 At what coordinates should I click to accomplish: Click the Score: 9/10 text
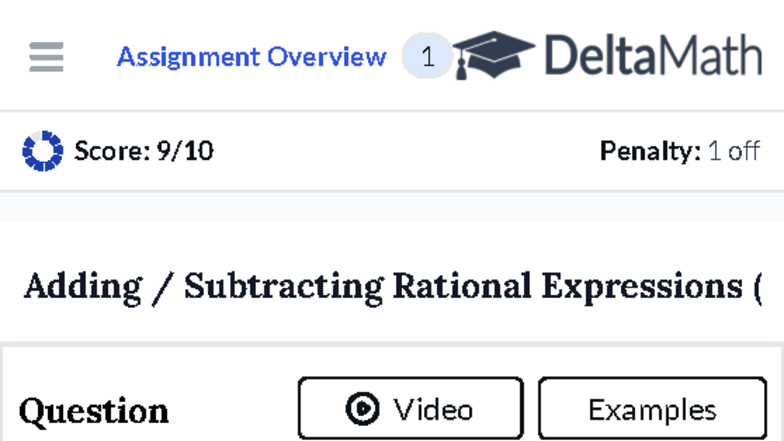143,151
